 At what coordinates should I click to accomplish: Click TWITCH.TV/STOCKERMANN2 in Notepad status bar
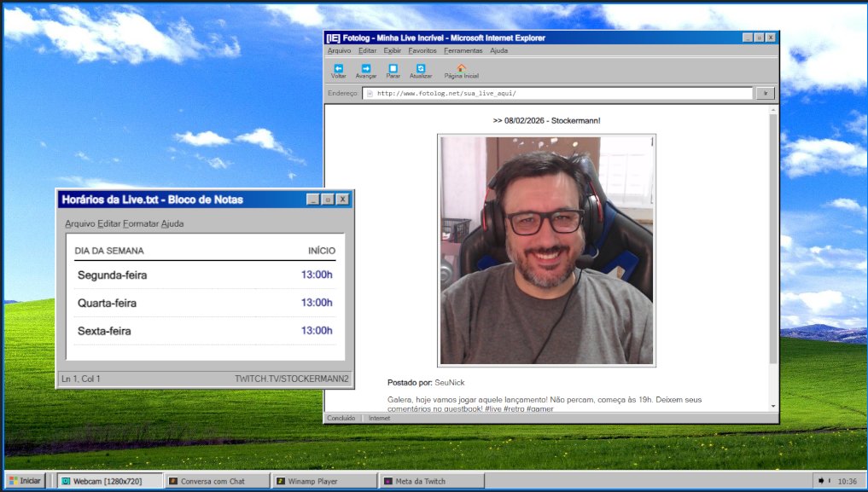click(292, 379)
